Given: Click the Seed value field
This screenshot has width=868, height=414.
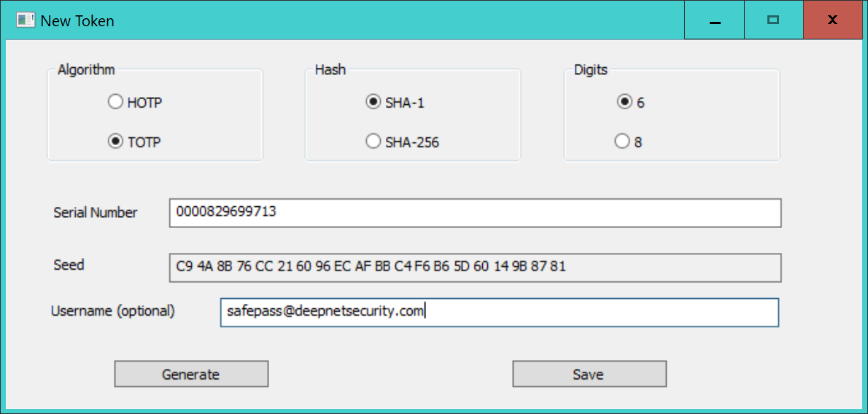Looking at the screenshot, I should point(475,267).
